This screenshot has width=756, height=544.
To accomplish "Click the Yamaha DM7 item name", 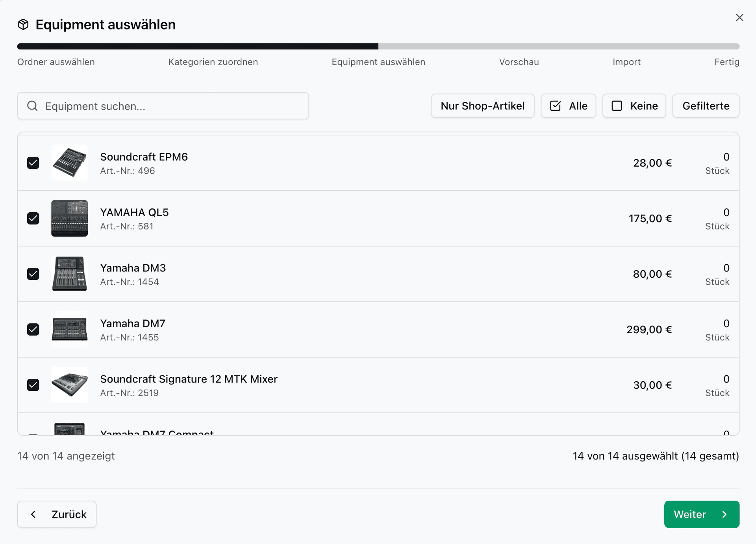I will [x=133, y=323].
